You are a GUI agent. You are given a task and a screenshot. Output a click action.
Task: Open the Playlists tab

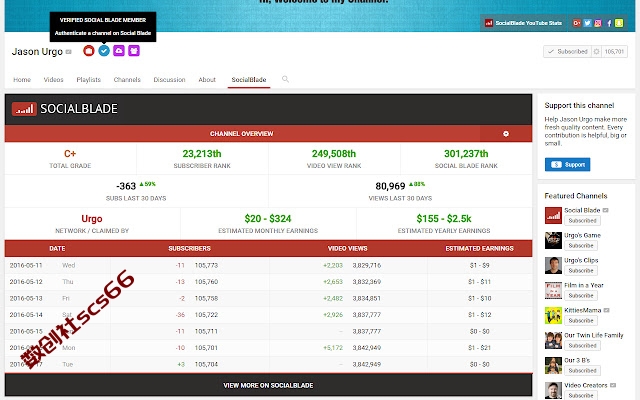point(89,80)
